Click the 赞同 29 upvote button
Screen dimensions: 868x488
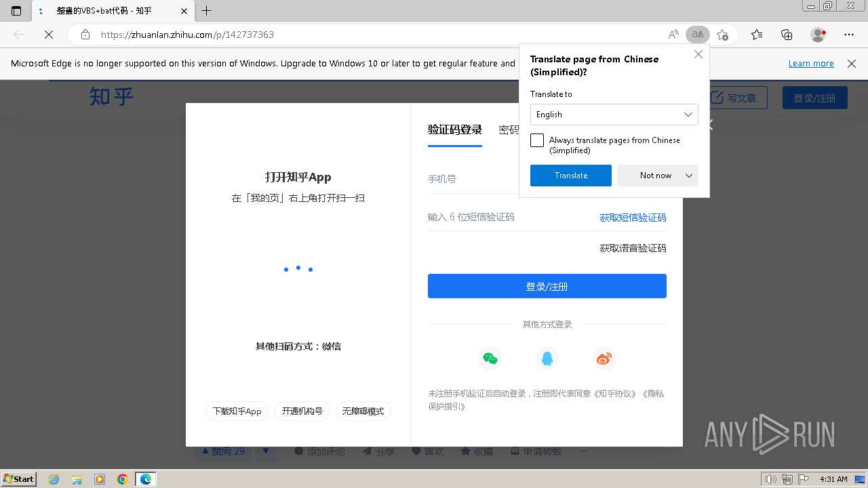pos(222,451)
